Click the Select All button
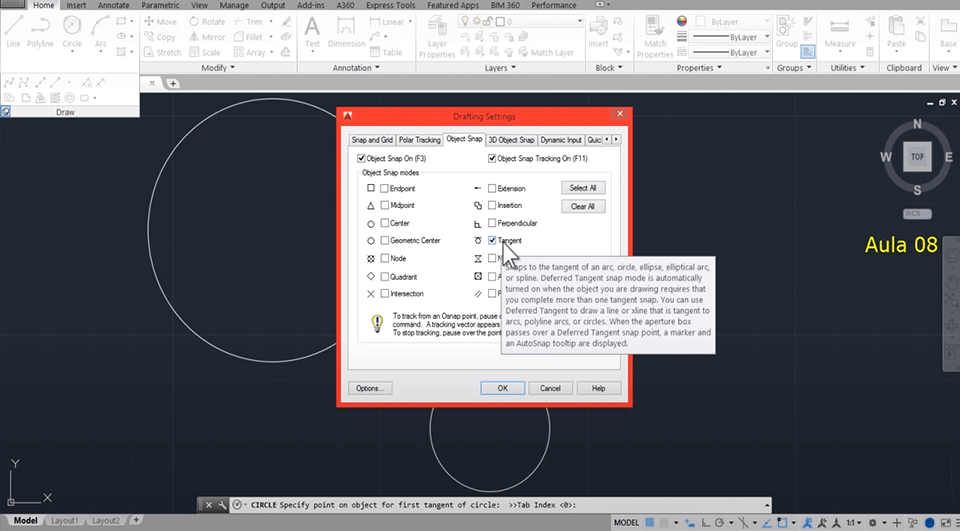The image size is (960, 531). pos(583,188)
